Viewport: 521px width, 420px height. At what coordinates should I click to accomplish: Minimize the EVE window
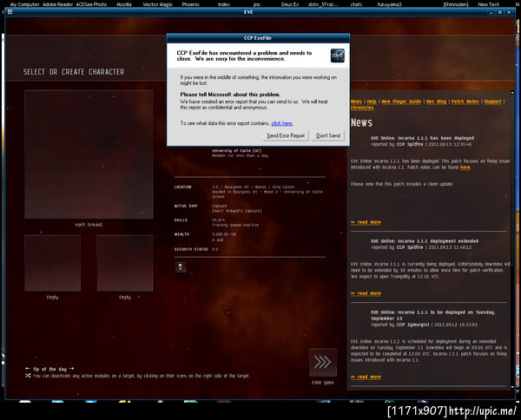coord(491,12)
